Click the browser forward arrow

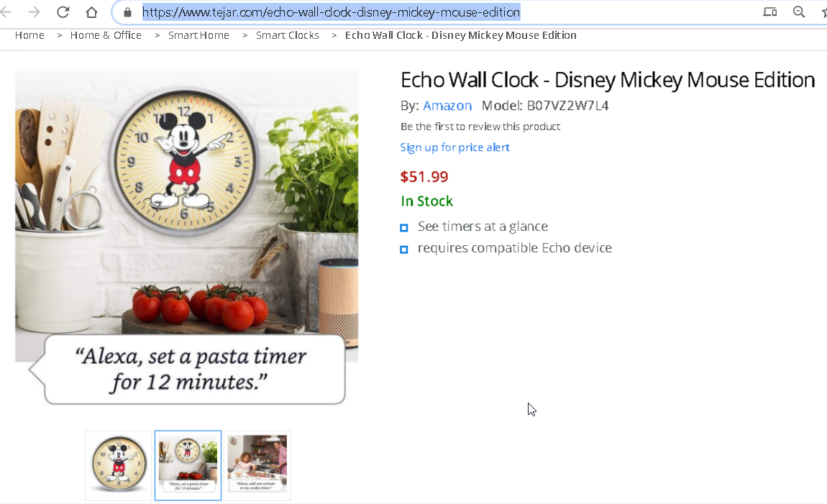pyautogui.click(x=35, y=12)
